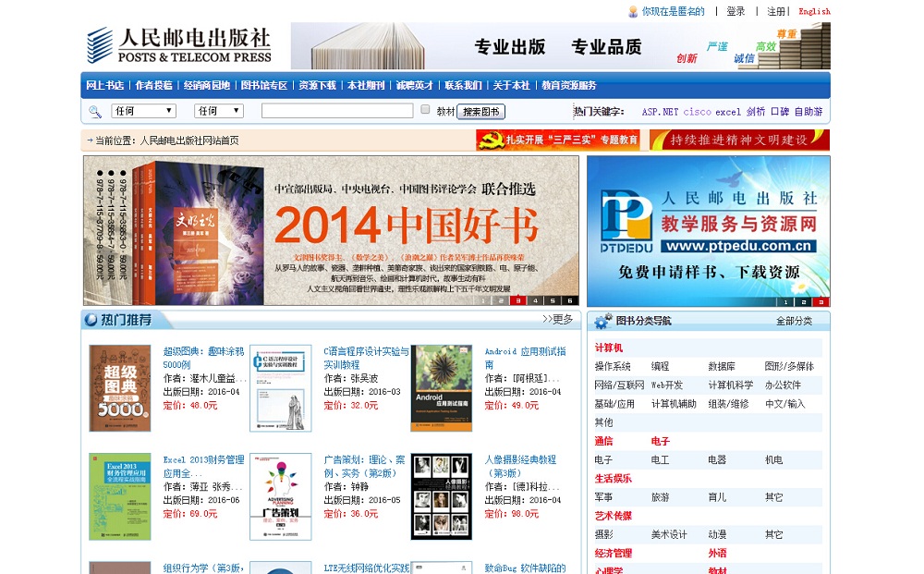This screenshot has height=574, width=924.
Task: Click the 美术设计 category link
Action: pyautogui.click(x=669, y=534)
